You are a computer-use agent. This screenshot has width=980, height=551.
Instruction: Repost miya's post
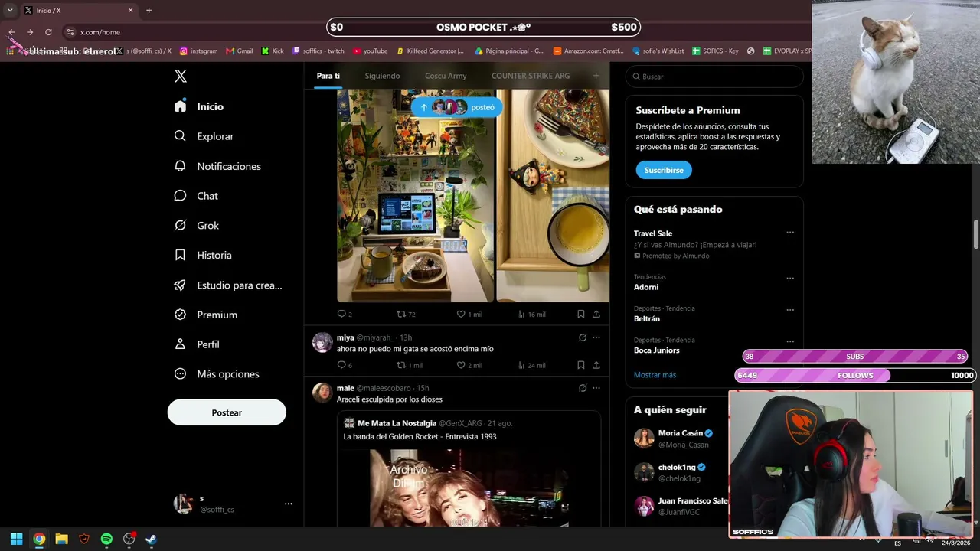(x=409, y=365)
